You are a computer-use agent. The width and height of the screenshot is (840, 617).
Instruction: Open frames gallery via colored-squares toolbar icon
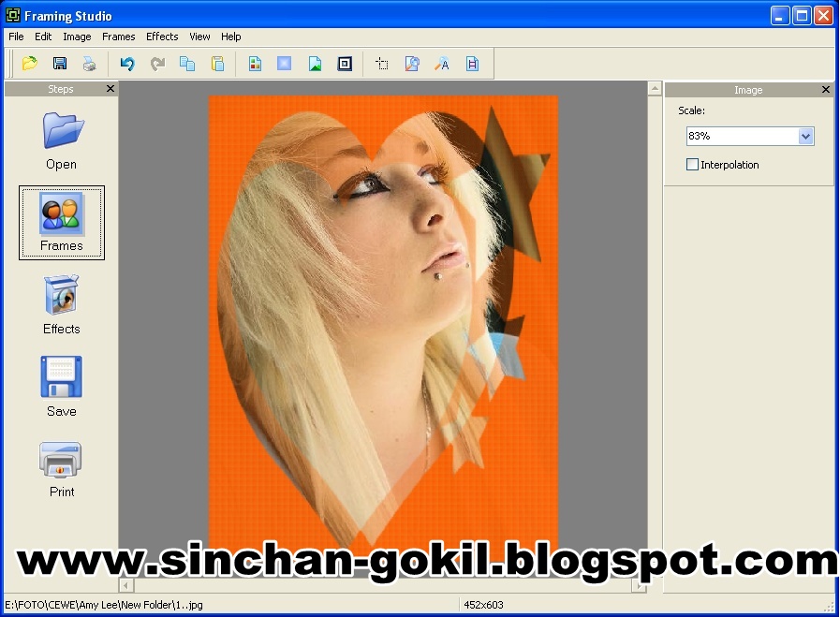point(255,63)
